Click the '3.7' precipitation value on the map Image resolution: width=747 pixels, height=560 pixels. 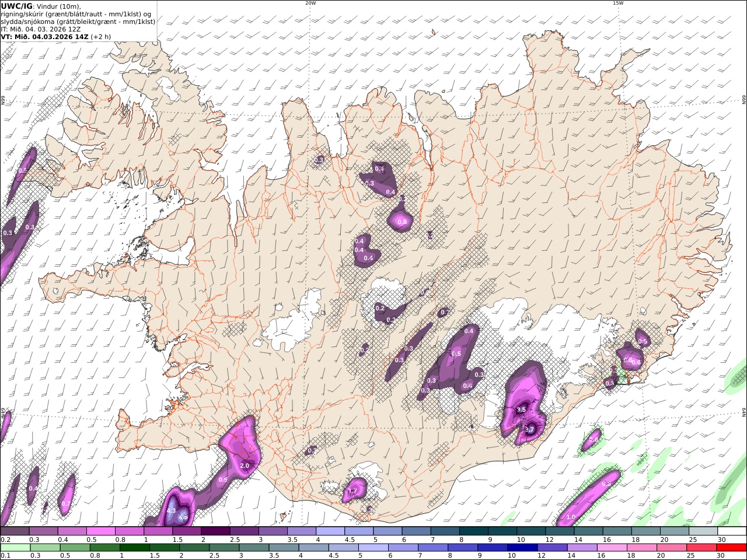coord(530,430)
